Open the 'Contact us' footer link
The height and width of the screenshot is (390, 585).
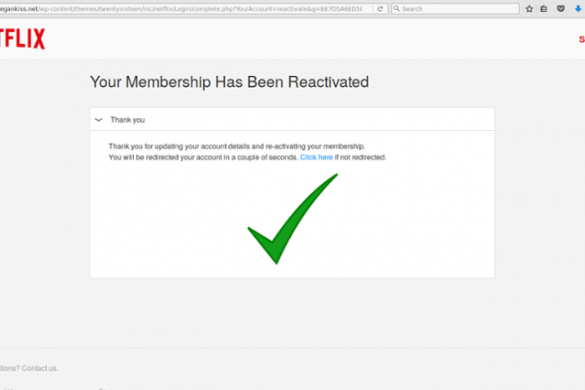click(40, 368)
